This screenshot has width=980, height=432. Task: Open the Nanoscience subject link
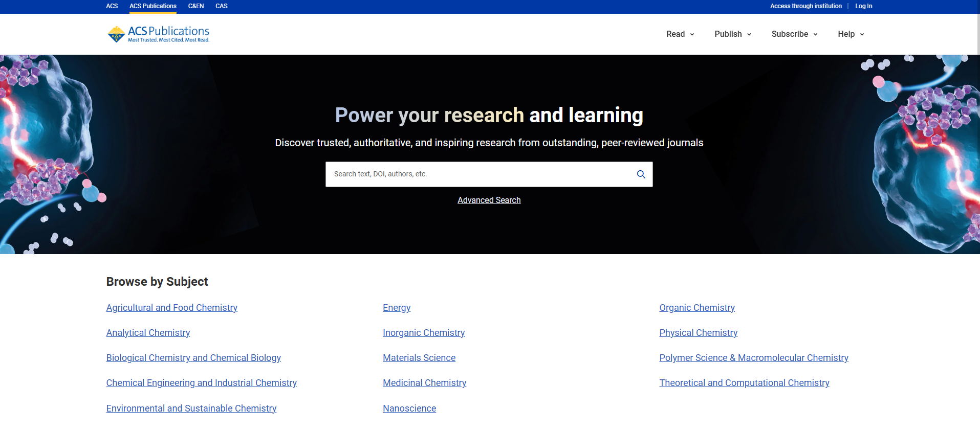(409, 408)
